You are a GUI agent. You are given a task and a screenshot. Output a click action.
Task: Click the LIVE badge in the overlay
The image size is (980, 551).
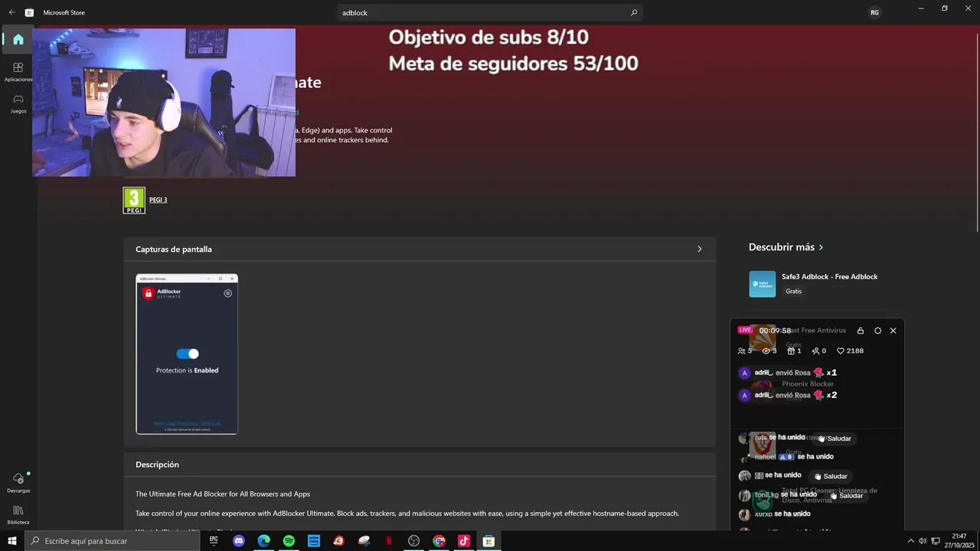[745, 330]
